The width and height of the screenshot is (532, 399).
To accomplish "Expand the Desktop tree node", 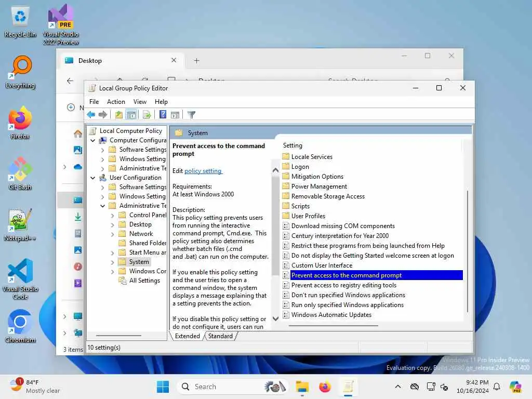I will (x=112, y=224).
